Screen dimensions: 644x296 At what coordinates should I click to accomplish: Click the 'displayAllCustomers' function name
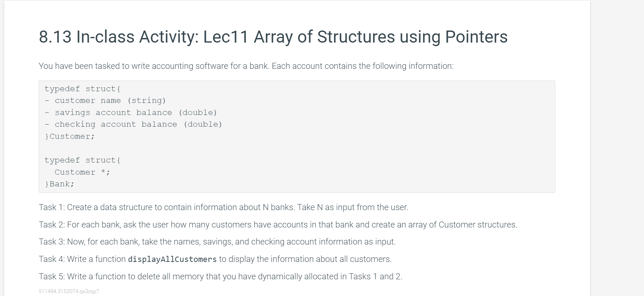click(x=172, y=259)
